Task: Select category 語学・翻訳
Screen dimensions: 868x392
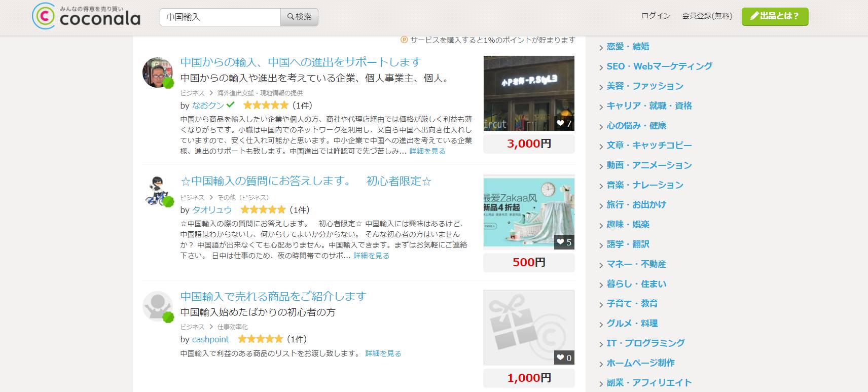Action: (628, 244)
